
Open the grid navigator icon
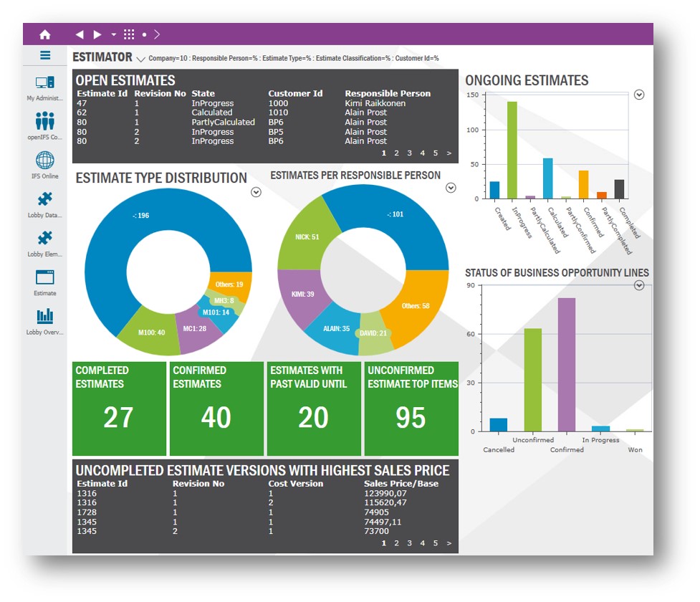tap(129, 34)
